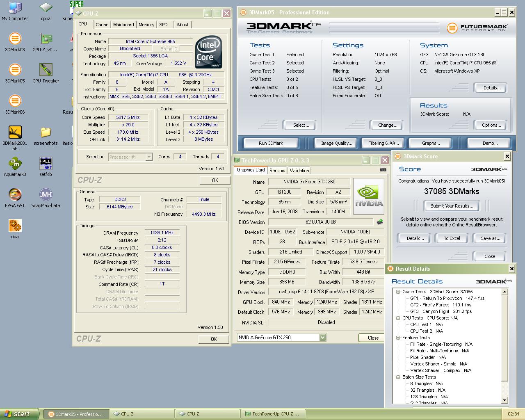Click the Result Details vertical scrollbar
This screenshot has width=525, height=420.
(x=505, y=346)
